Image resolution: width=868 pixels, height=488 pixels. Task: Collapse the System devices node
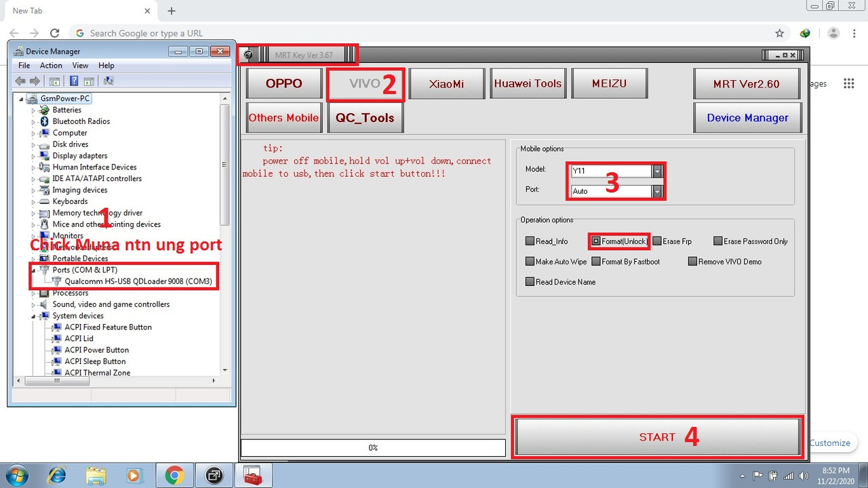33,317
